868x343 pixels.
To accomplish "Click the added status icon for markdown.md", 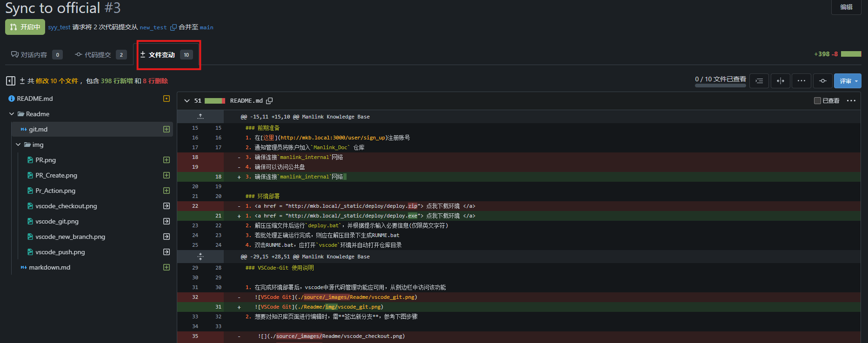I will tap(167, 267).
